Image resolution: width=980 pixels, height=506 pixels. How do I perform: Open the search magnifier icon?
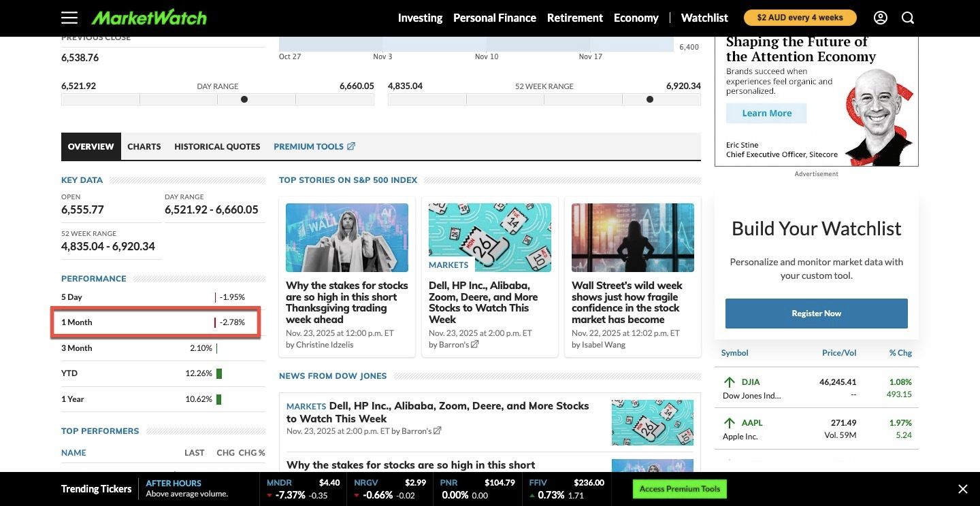(908, 18)
